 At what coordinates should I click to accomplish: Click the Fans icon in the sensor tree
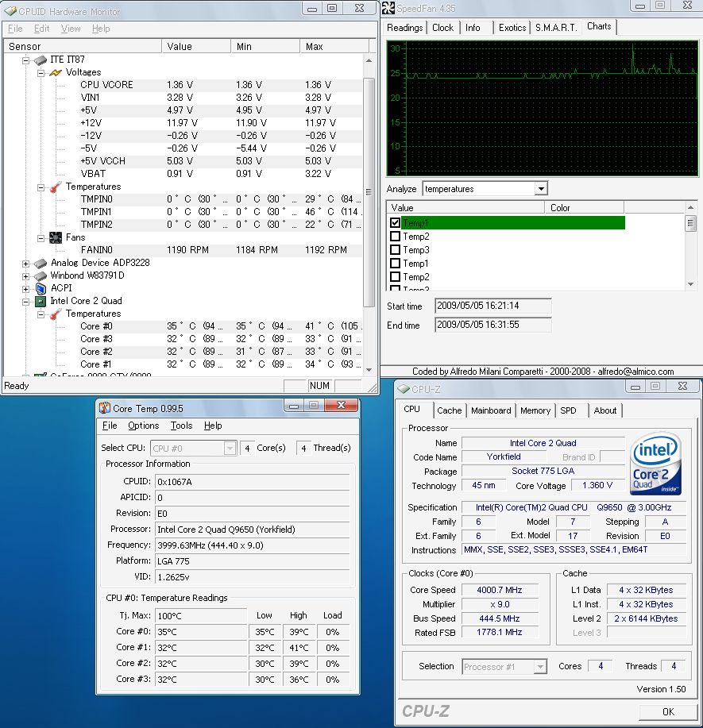(x=56, y=237)
